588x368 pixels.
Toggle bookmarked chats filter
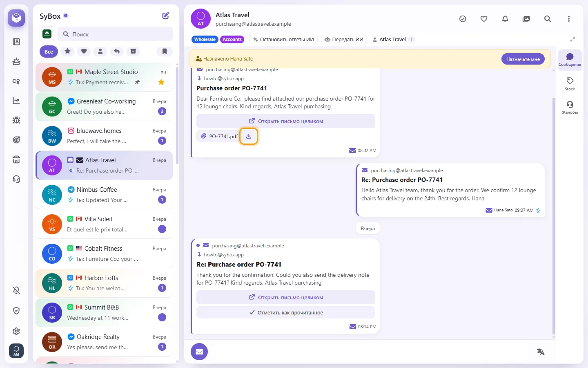165,51
